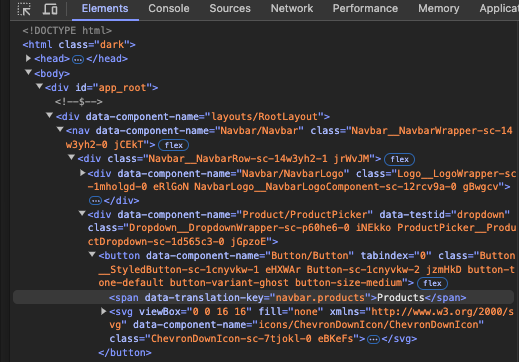Click the ellipsis inside the svg element
The height and width of the screenshot is (362, 519).
[373, 340]
